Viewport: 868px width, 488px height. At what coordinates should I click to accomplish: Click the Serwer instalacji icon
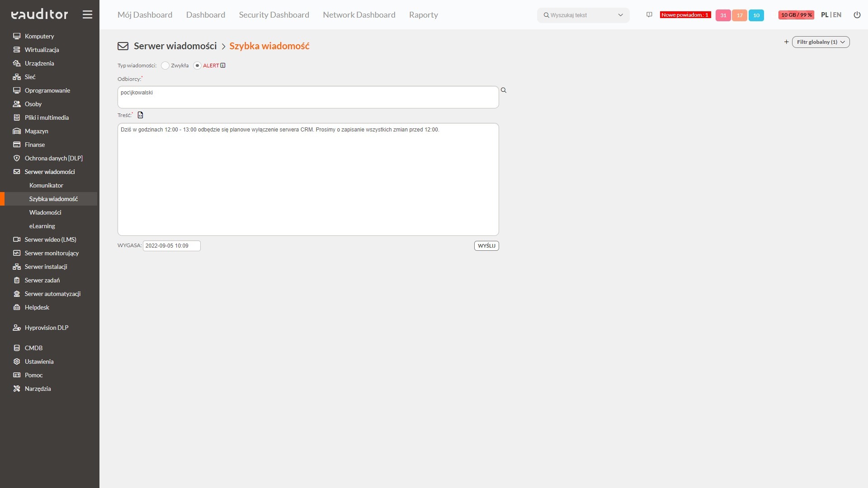click(17, 267)
